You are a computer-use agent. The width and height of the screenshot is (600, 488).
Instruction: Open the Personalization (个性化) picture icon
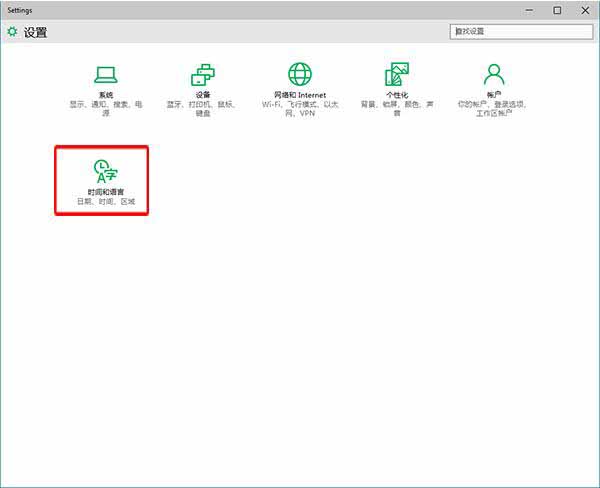pyautogui.click(x=397, y=74)
